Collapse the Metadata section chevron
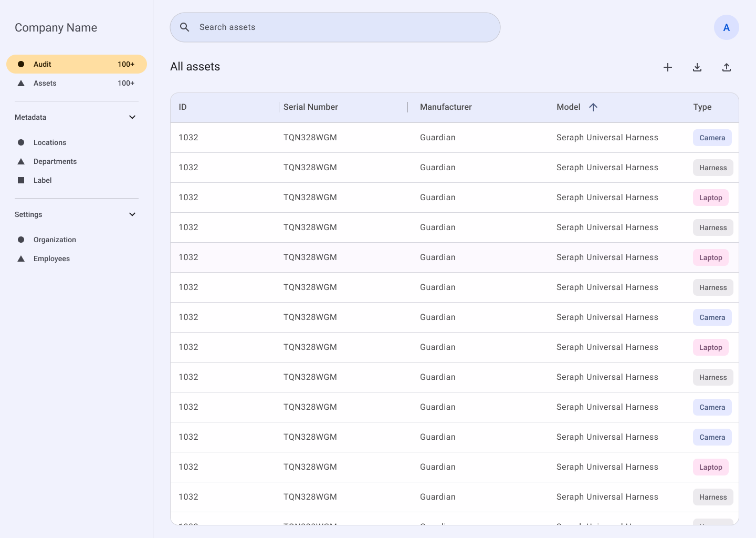 pos(132,117)
